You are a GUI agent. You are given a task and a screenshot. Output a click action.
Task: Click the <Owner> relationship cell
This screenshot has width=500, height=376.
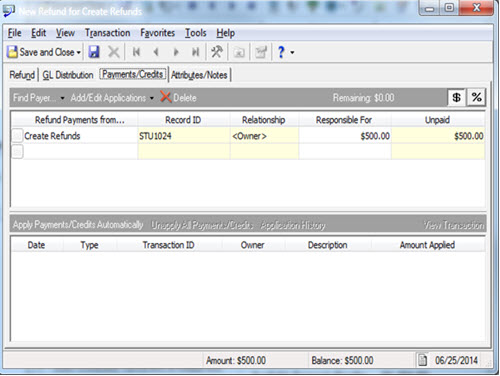click(264, 136)
